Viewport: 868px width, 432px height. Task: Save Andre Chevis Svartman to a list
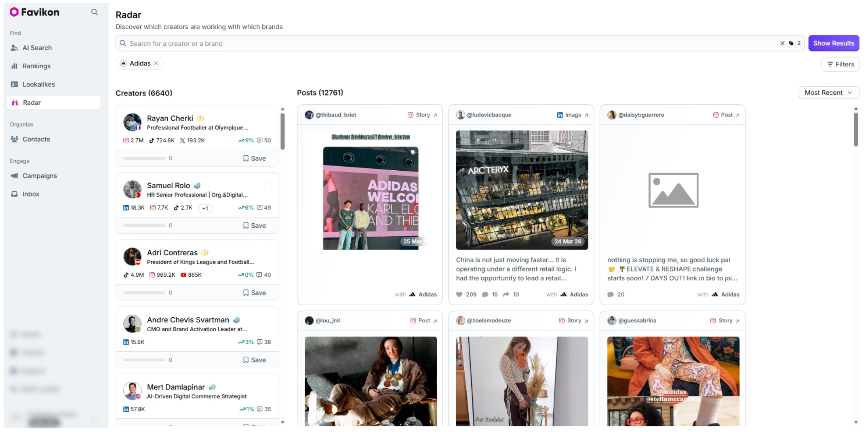[x=255, y=360]
